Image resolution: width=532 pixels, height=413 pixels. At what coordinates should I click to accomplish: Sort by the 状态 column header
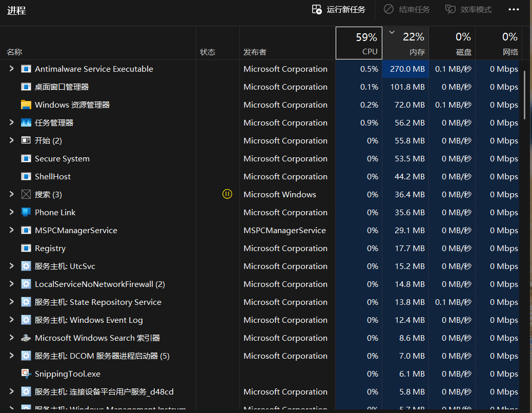pos(218,43)
